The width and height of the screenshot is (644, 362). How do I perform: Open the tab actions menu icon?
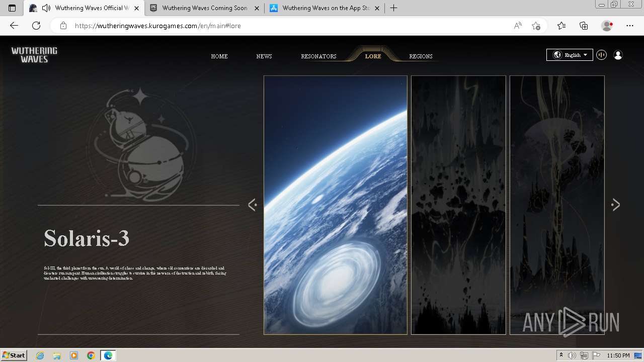(x=12, y=8)
